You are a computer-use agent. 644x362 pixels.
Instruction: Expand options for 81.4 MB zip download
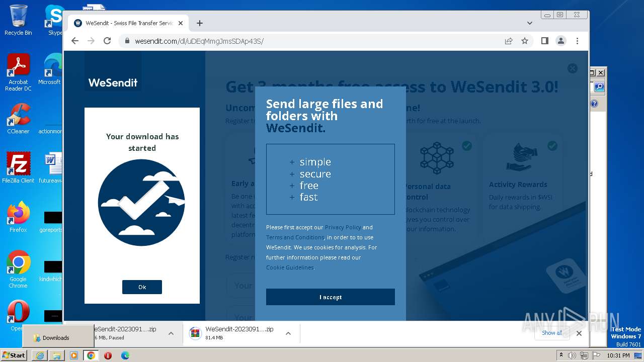pyautogui.click(x=288, y=333)
